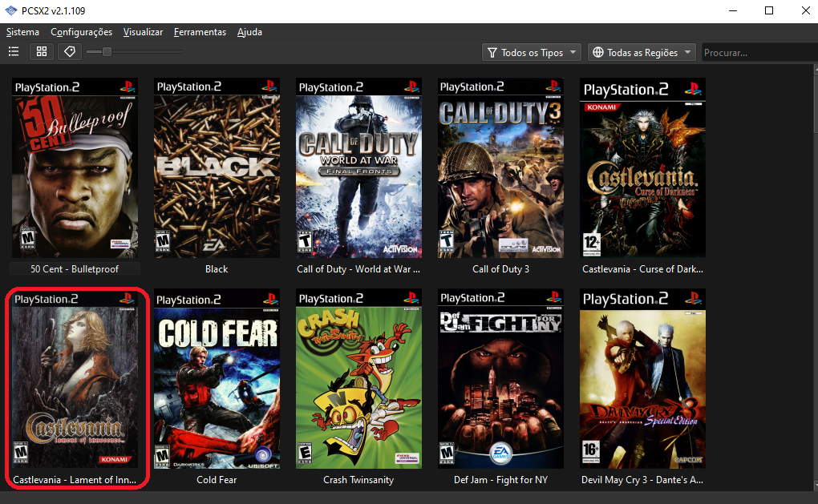
Task: Select Castlevania Curse of Darkness cover
Action: click(x=642, y=167)
